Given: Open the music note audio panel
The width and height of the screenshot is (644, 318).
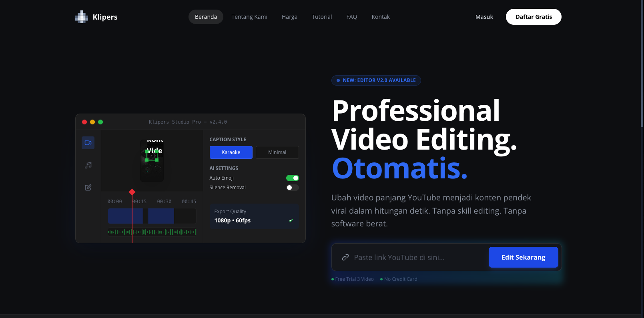Looking at the screenshot, I should tap(88, 165).
